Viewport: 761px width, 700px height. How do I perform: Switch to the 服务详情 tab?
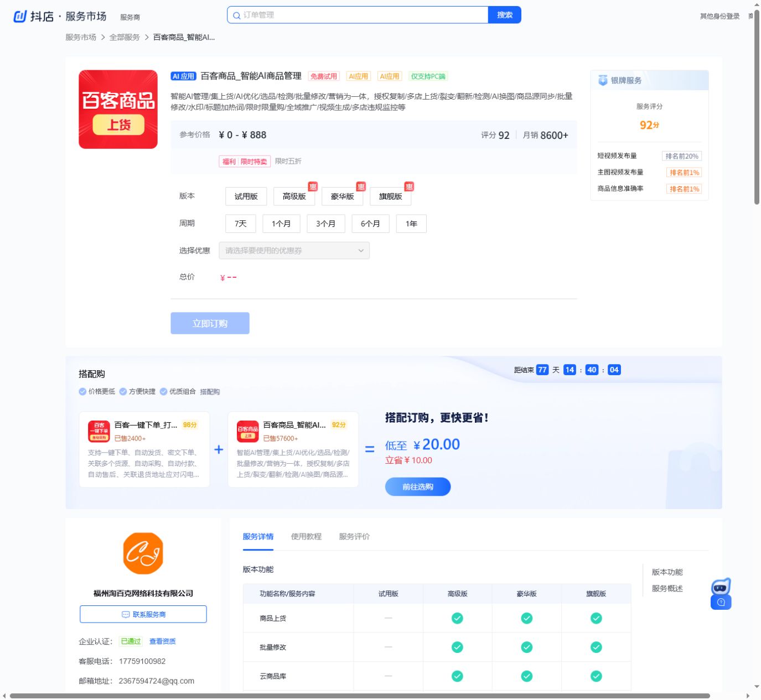(258, 536)
